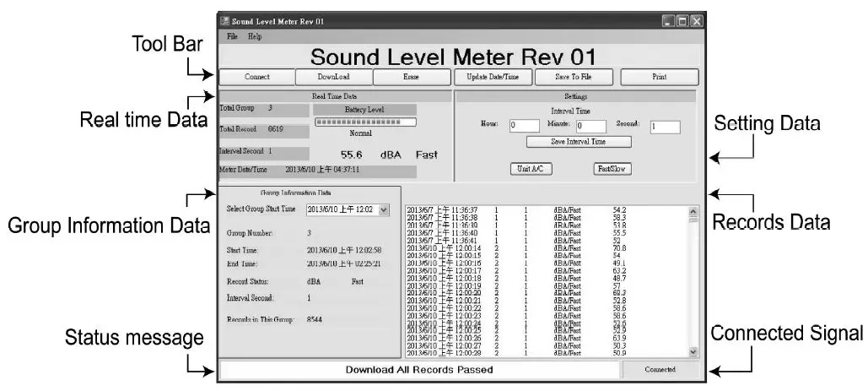The height and width of the screenshot is (391, 868).
Task: Close the Sound Level Meter window
Action: [x=697, y=22]
